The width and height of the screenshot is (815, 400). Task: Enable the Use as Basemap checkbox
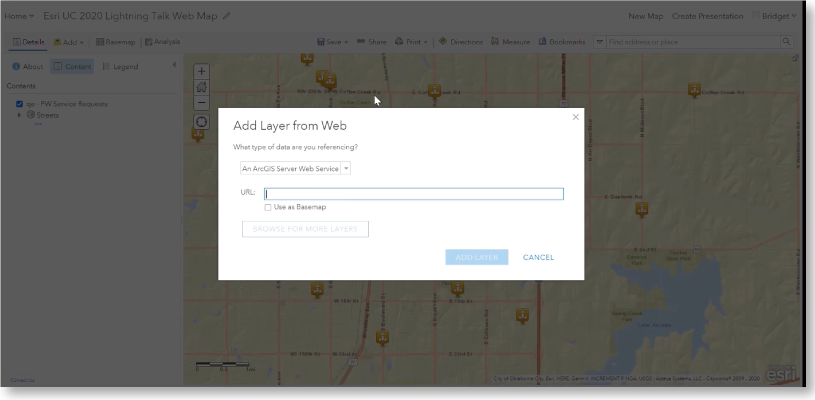point(268,207)
